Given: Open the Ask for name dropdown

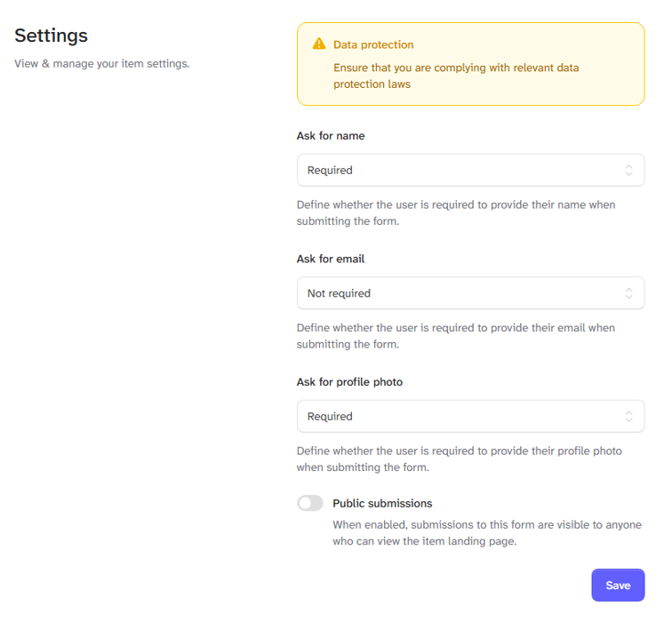Looking at the screenshot, I should click(x=470, y=170).
